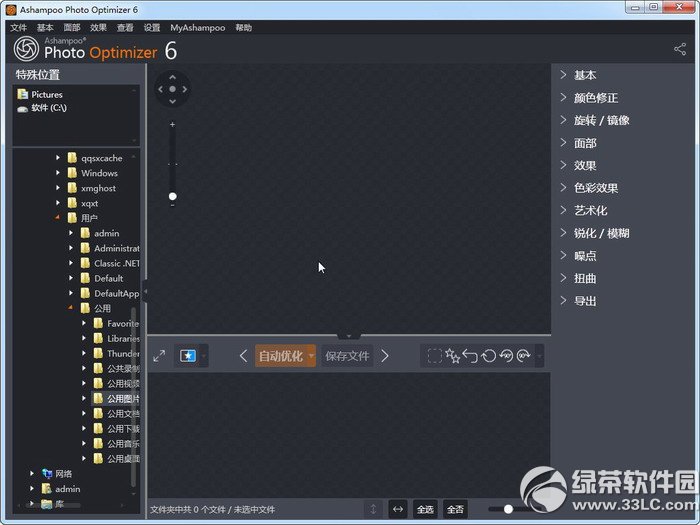Open dropdown arrow beside 自动优化
The height and width of the screenshot is (525, 700).
pyautogui.click(x=311, y=356)
